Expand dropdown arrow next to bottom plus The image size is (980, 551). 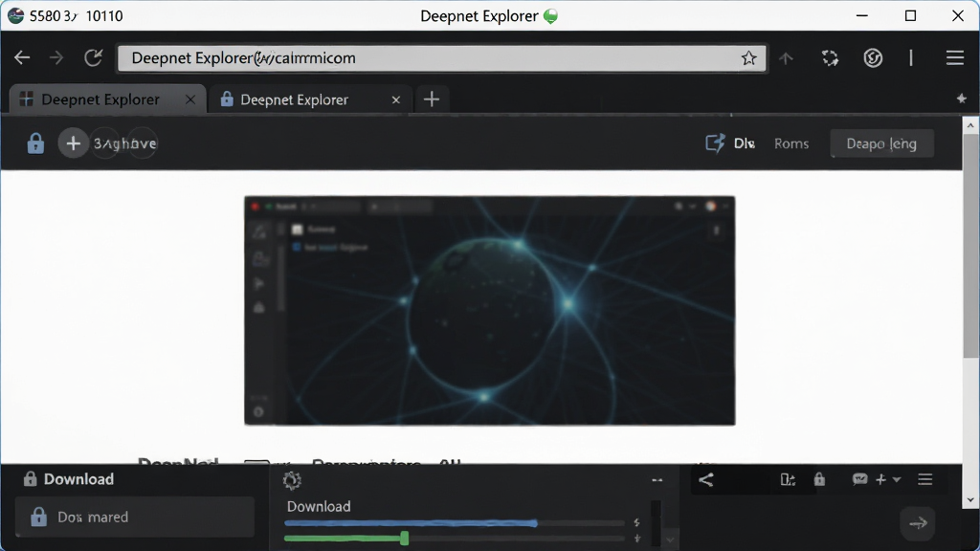coord(897,480)
